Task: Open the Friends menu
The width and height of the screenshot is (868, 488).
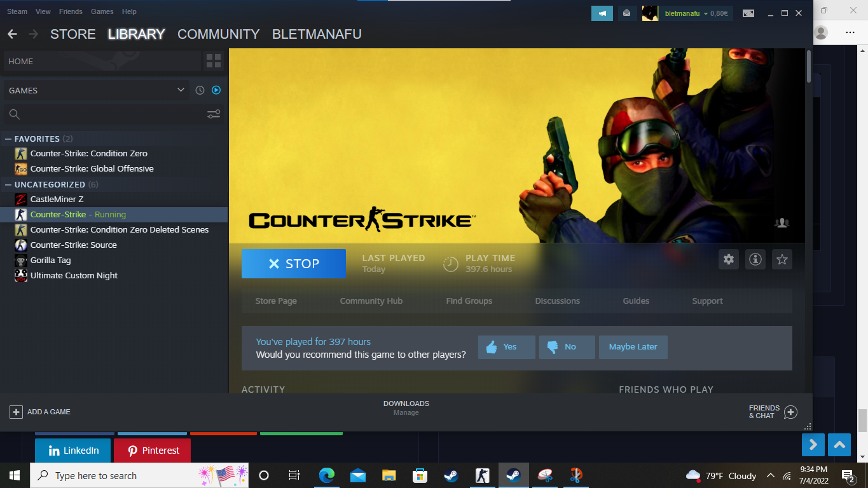Action: tap(71, 11)
